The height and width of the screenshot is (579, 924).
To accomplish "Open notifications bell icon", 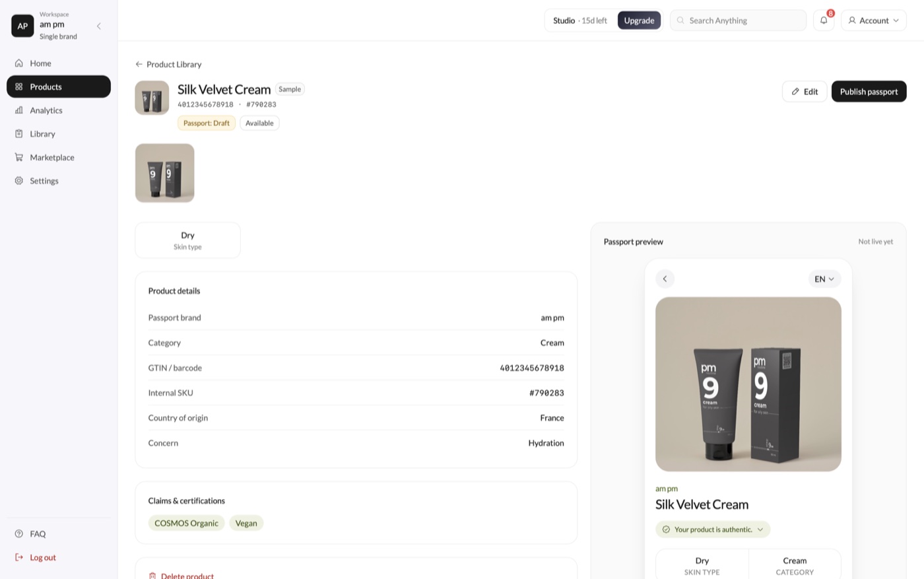I will click(x=824, y=20).
